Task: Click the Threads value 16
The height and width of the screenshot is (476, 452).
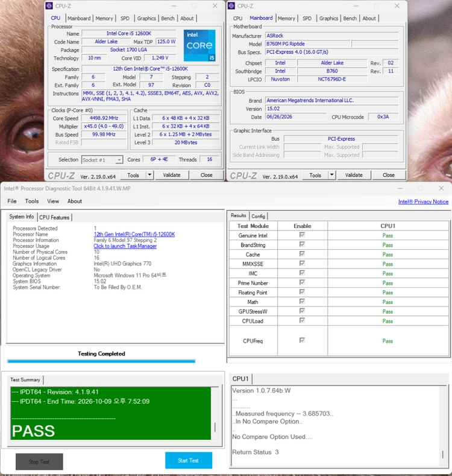Action: [x=209, y=159]
